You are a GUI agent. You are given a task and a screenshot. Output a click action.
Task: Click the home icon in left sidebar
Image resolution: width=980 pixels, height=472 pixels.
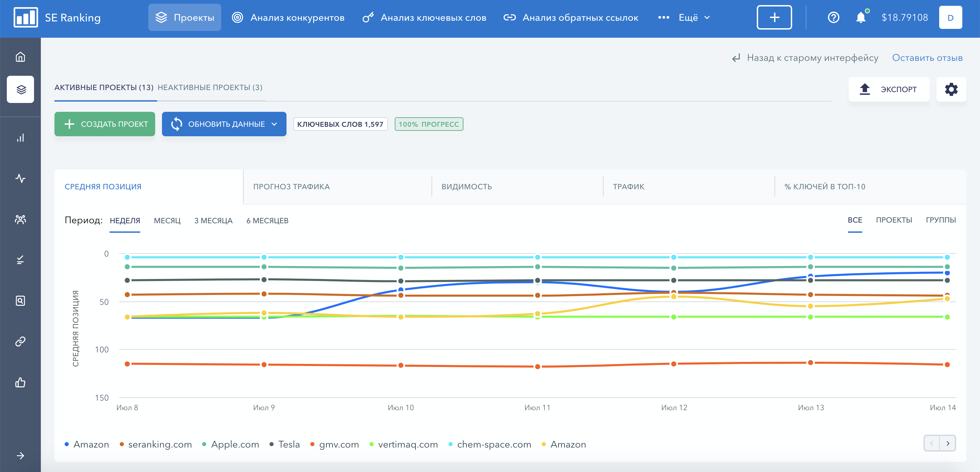[20, 57]
